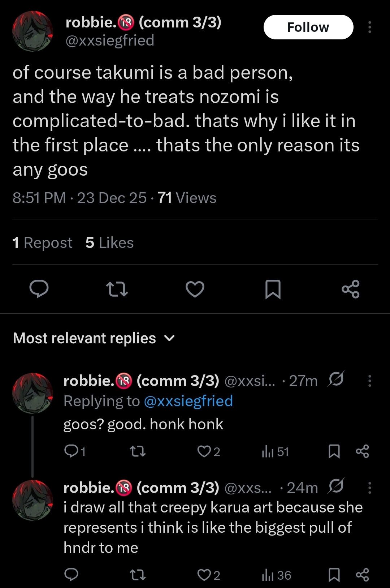The width and height of the screenshot is (390, 588).
Task: View analytics of the 51-view reply
Action: [x=275, y=452]
